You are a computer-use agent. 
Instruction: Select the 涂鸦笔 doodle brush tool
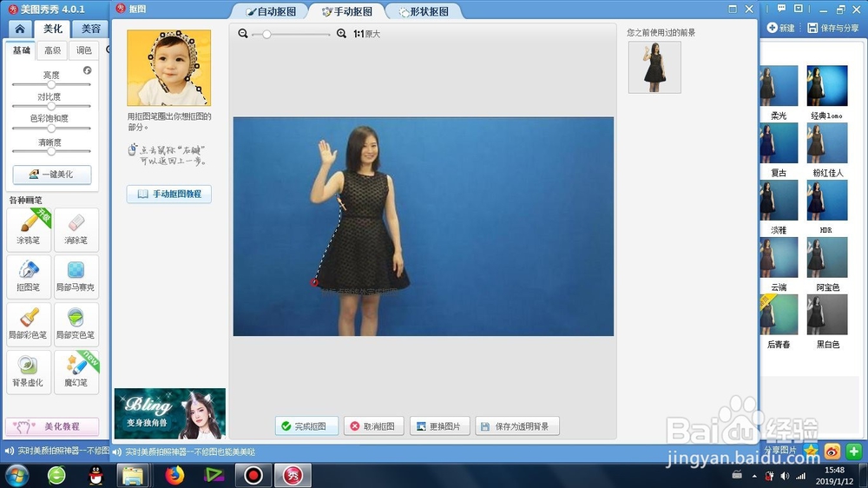pos(29,229)
